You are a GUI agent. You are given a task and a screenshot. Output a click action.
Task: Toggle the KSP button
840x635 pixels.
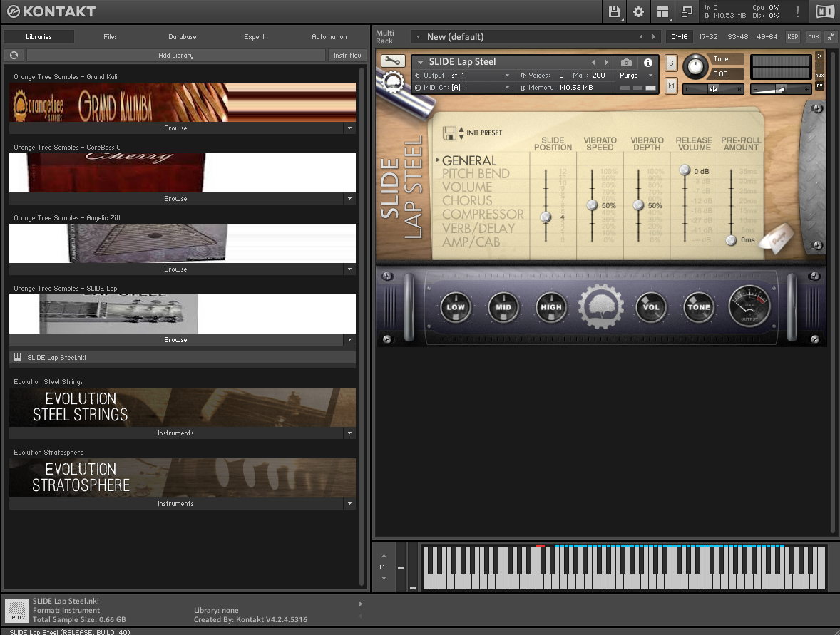792,37
